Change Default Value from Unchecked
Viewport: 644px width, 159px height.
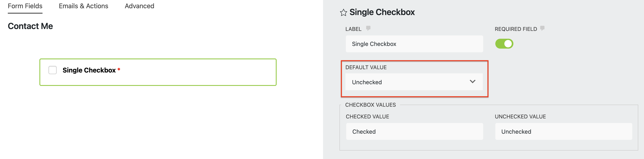point(414,82)
